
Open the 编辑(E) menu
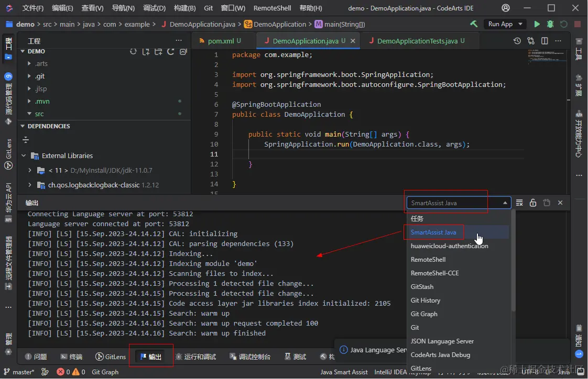pos(62,8)
